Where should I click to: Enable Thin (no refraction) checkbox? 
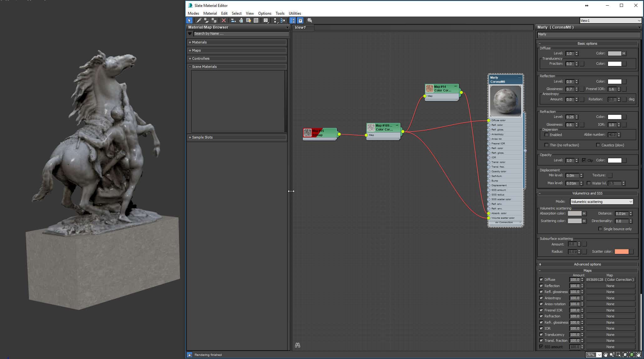point(546,145)
